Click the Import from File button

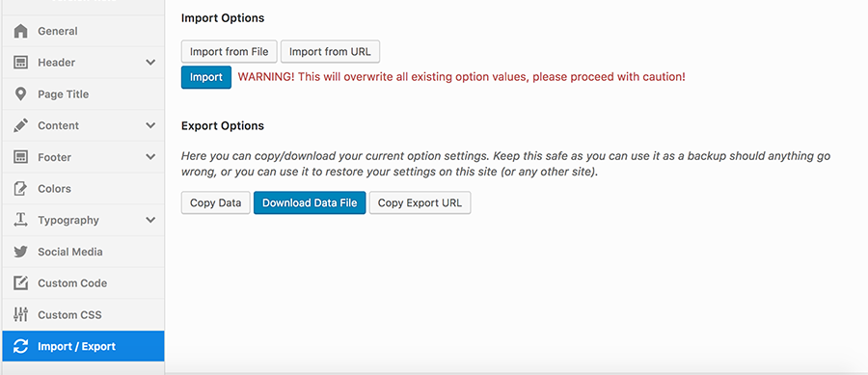tap(230, 51)
